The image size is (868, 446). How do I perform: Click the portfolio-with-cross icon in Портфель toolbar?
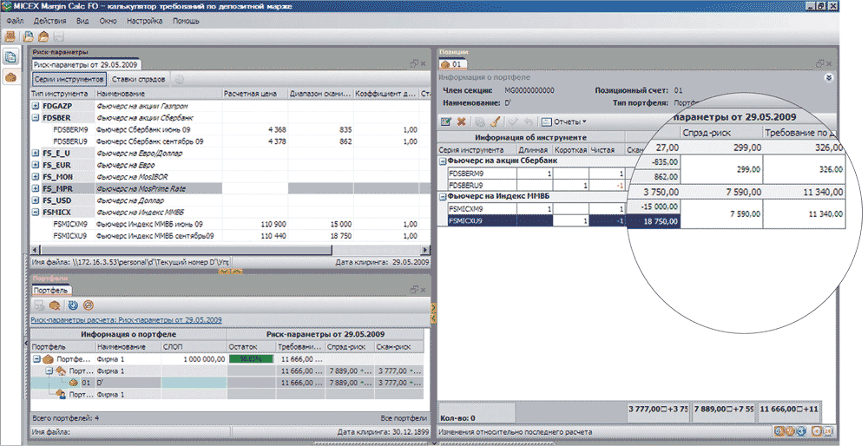tap(55, 305)
